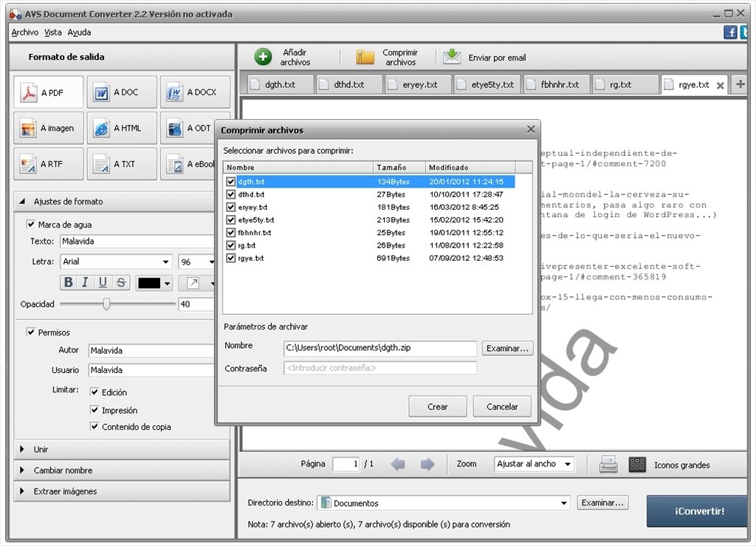Image resolution: width=756 pixels, height=546 pixels.
Task: Open the Zoom Ajustar al ancho dropdown
Action: [x=568, y=464]
